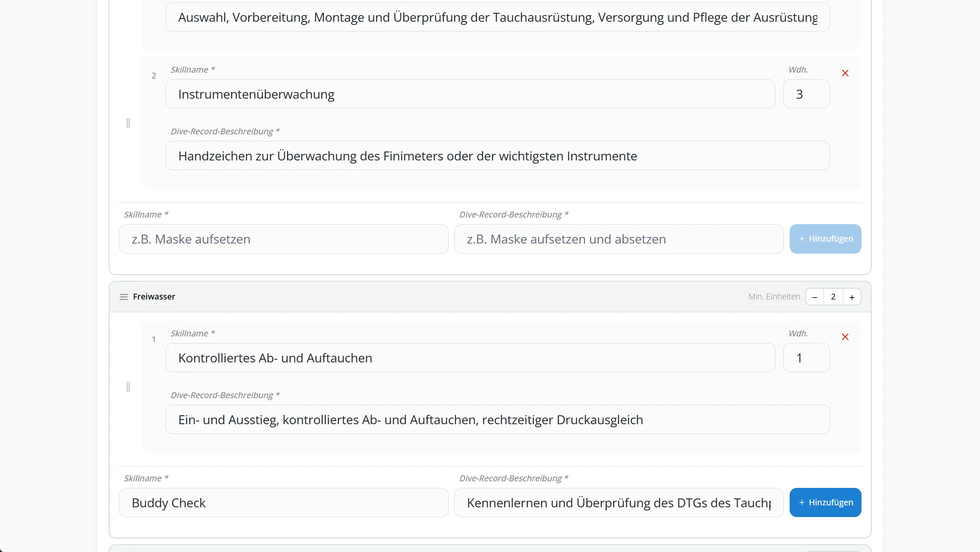The height and width of the screenshot is (552, 980).
Task: Add Buddy Check skill with Hinzufügen button
Action: pos(825,503)
